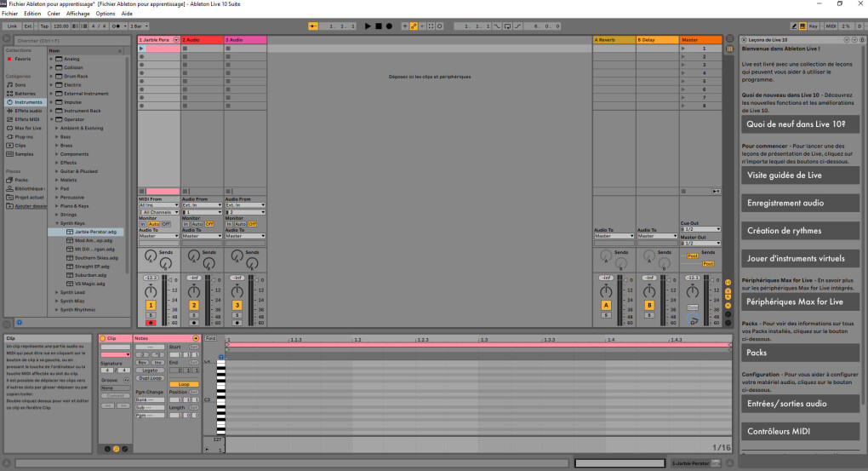Collapse the Synth Keys folder
This screenshot has width=868, height=471.
point(56,223)
